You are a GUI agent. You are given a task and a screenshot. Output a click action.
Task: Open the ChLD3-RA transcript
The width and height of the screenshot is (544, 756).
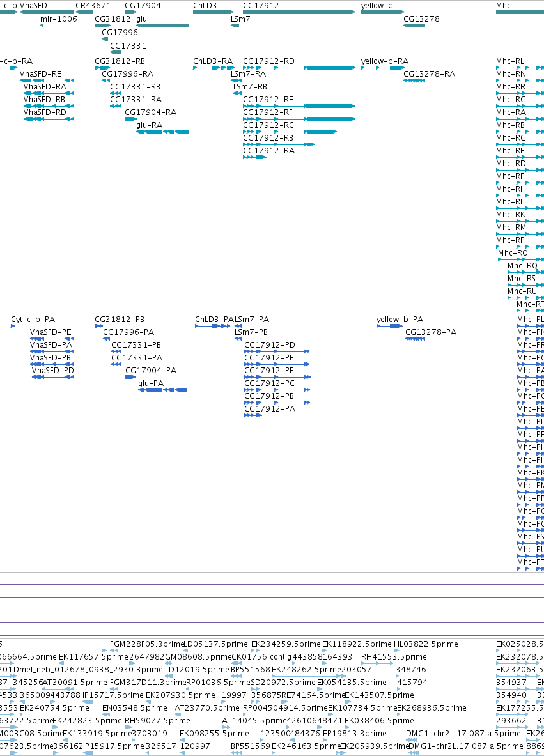coord(213,68)
